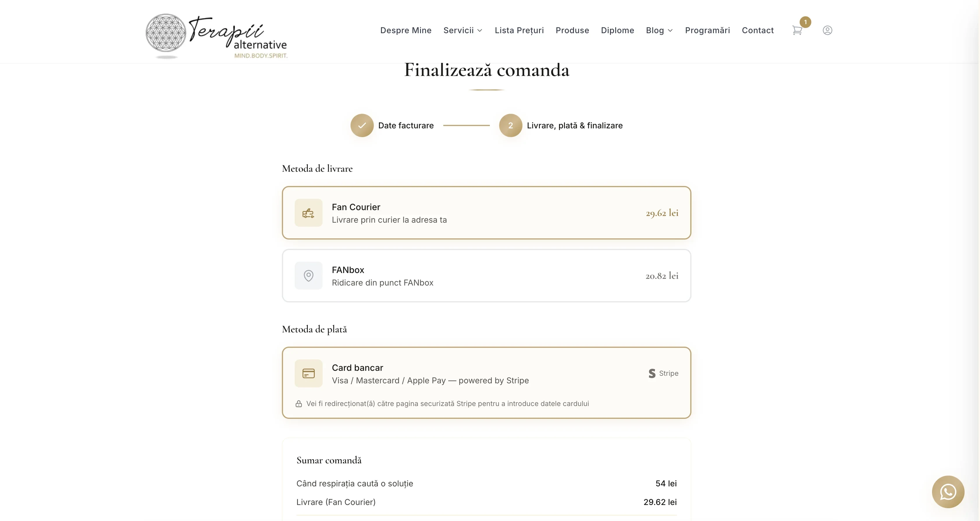Click the Terapii alternative logo

coord(216,37)
